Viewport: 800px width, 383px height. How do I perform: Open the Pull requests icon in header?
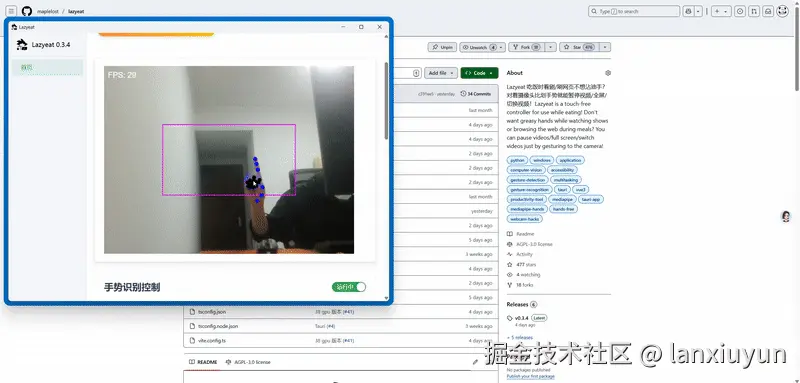(755, 11)
